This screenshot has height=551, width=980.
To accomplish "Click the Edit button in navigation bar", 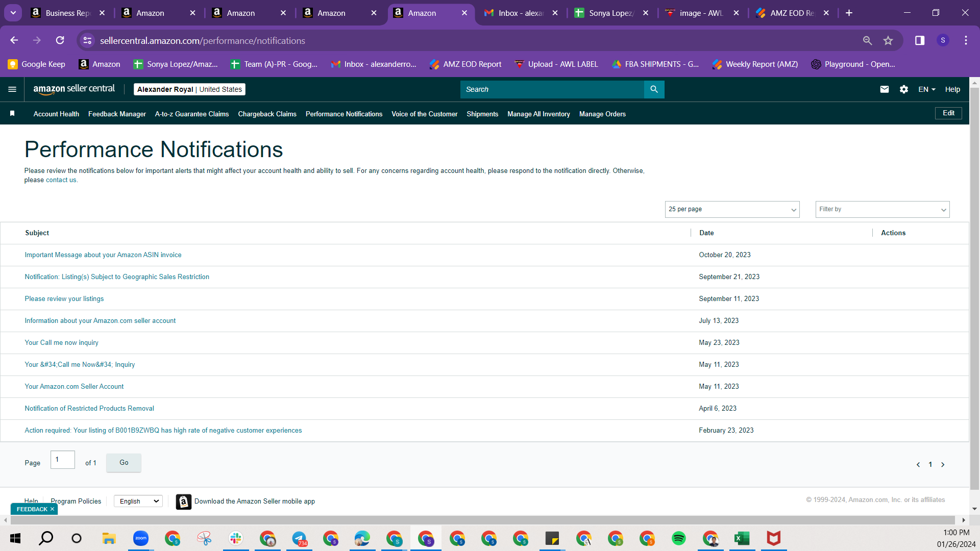I will tap(948, 113).
